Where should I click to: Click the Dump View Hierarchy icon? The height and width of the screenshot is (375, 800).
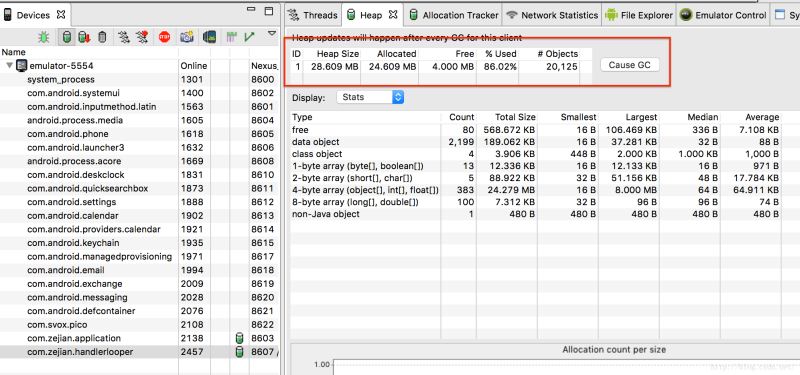click(209, 37)
